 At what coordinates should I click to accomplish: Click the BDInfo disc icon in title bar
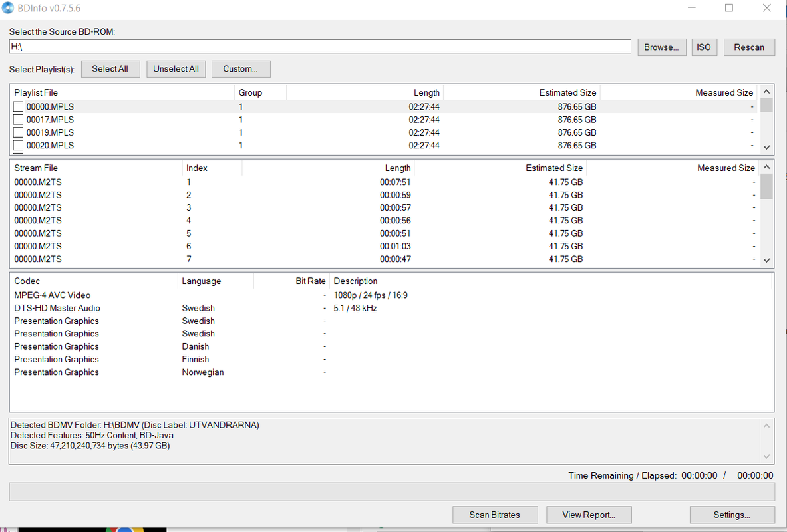7,8
